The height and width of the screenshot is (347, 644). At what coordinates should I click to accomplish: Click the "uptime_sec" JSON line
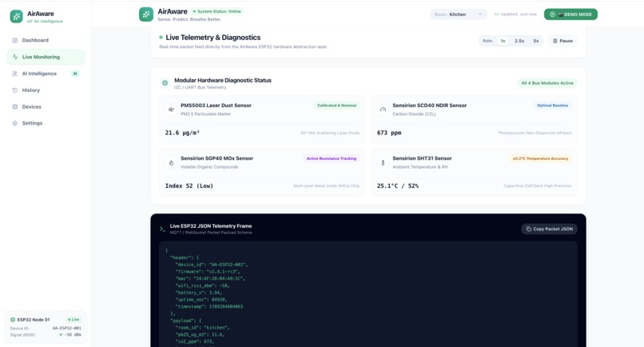[201, 300]
